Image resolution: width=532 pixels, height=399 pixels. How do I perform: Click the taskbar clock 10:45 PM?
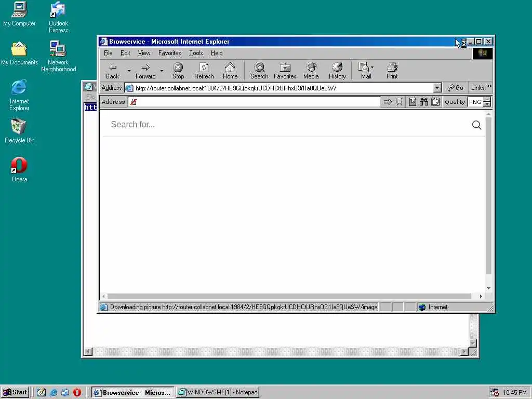pyautogui.click(x=515, y=393)
